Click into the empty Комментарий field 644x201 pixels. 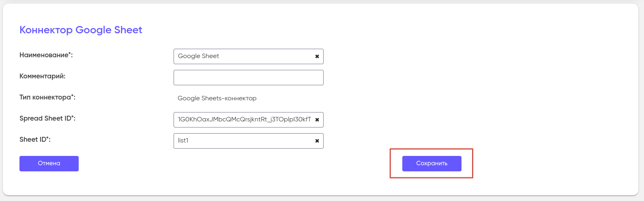tap(248, 78)
